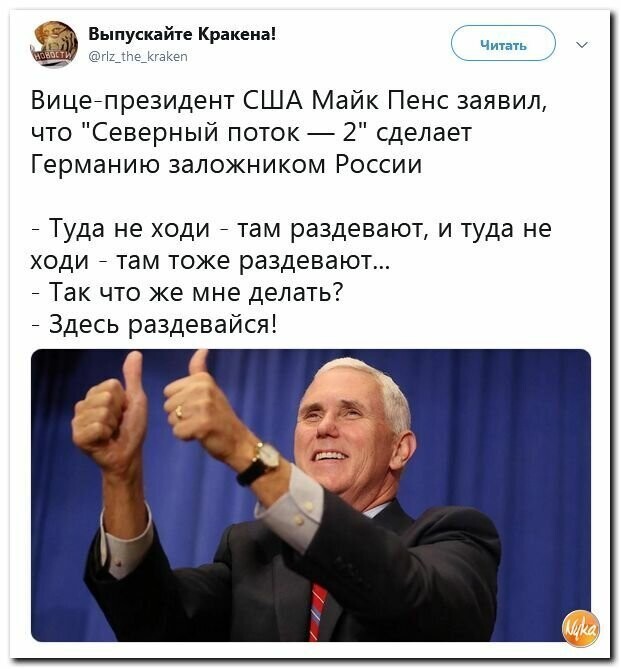621x669 pixels.
Task: Click the line starting Туда не ходи
Action: pyautogui.click(x=292, y=229)
